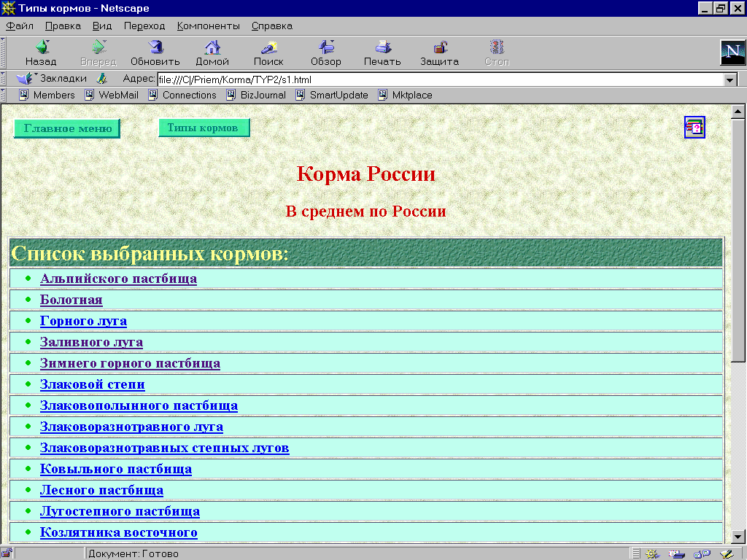The height and width of the screenshot is (560, 747).
Task: Open the Домой home icon
Action: (x=212, y=52)
